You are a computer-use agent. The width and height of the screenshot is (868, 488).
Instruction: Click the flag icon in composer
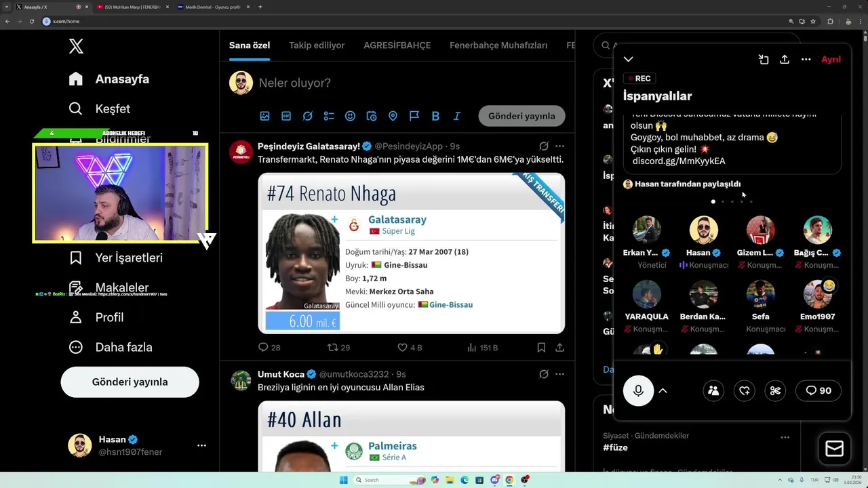pos(414,116)
